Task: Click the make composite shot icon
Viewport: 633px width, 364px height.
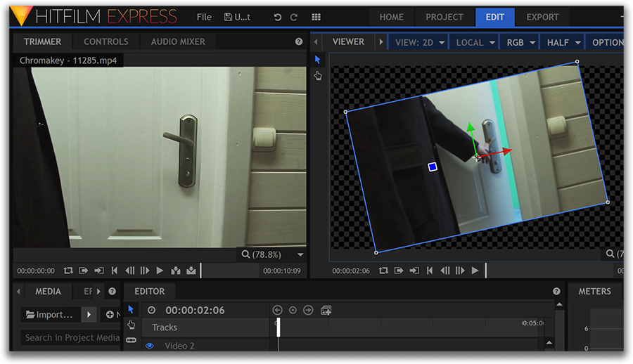Action: click(x=326, y=311)
